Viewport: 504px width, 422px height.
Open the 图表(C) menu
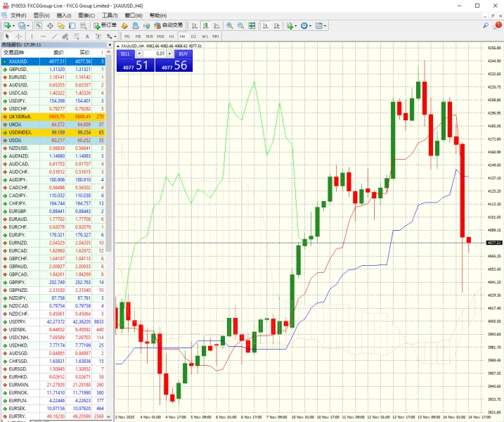(86, 15)
